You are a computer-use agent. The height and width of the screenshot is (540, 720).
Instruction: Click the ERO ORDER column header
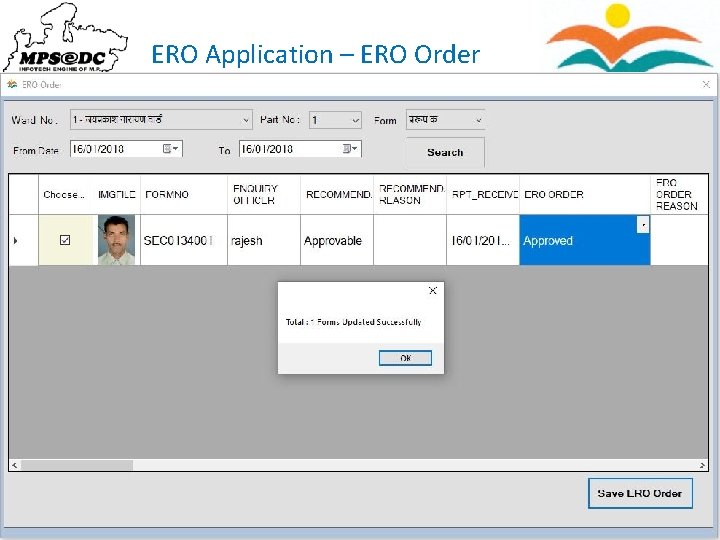coord(585,194)
